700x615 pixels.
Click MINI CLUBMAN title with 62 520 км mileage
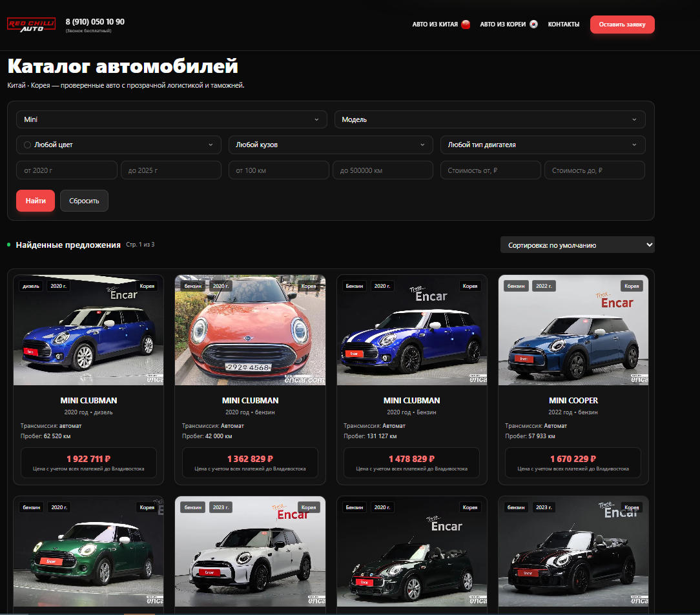click(88, 401)
